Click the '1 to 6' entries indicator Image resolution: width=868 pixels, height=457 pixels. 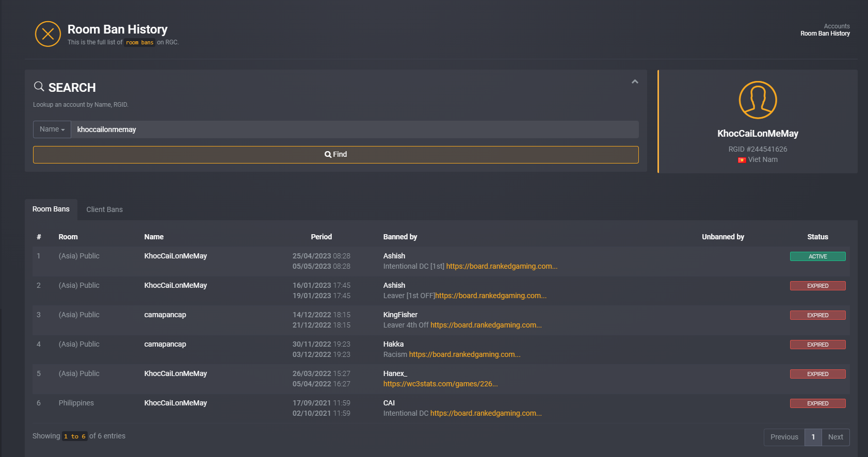point(75,436)
